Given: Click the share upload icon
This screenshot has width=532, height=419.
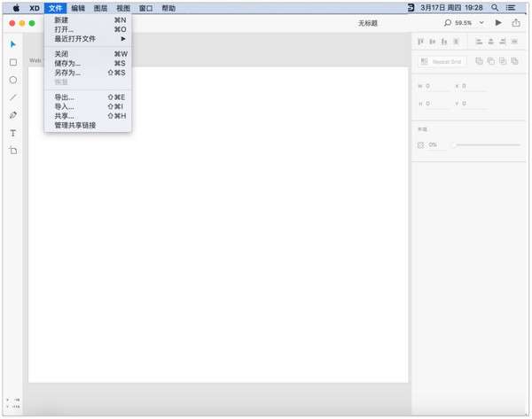Looking at the screenshot, I should [x=516, y=23].
